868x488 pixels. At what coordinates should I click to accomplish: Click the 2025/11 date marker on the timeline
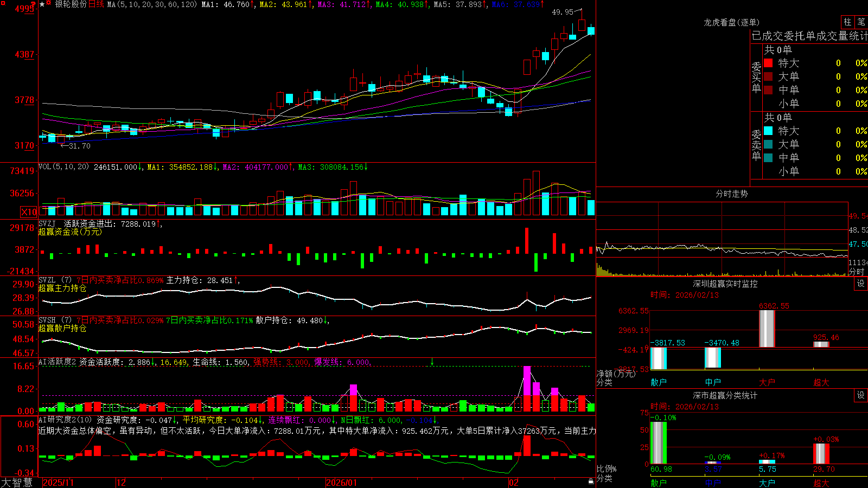click(x=58, y=483)
